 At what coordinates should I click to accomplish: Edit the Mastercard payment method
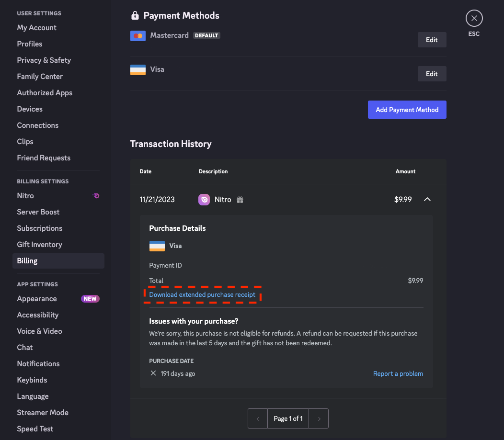point(432,40)
